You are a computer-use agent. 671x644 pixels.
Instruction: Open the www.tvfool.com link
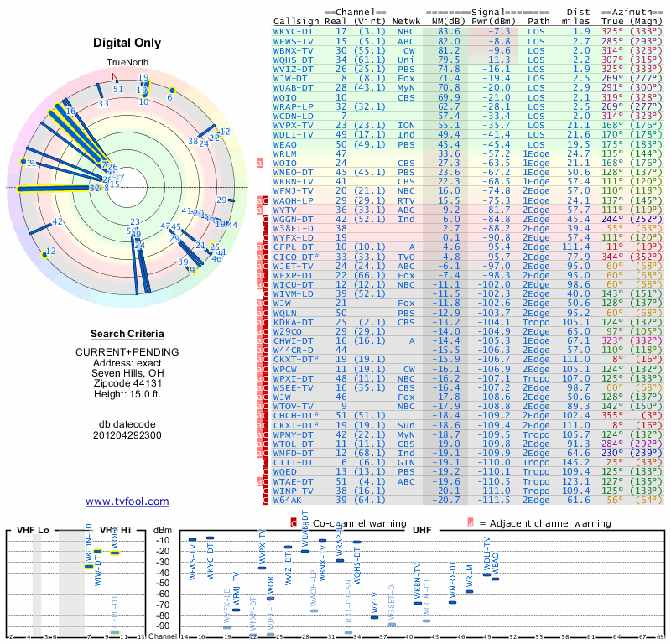point(127,501)
